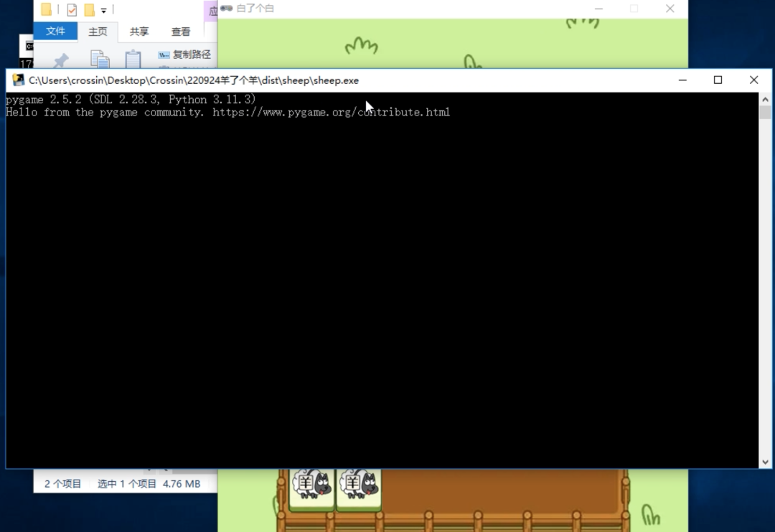Close the sheep.exe console window

point(753,80)
